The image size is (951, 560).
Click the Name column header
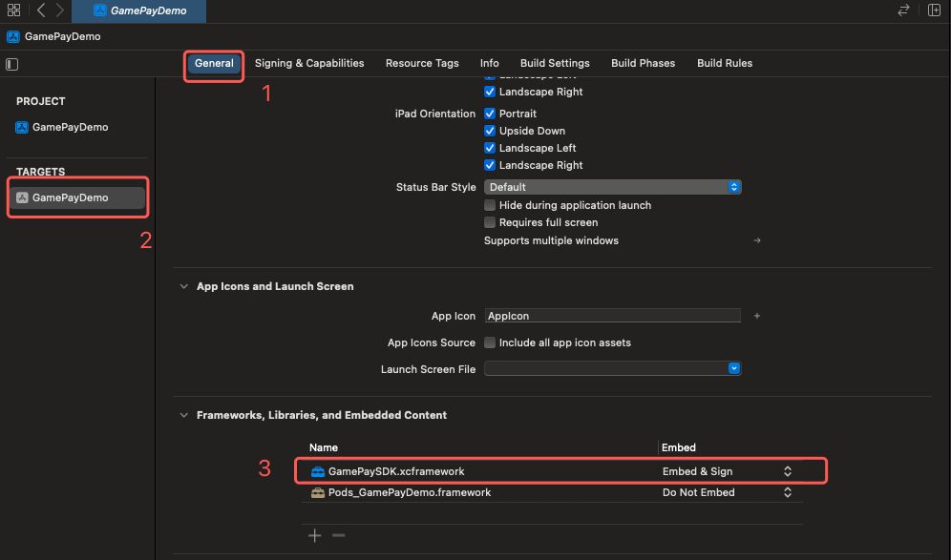(324, 447)
